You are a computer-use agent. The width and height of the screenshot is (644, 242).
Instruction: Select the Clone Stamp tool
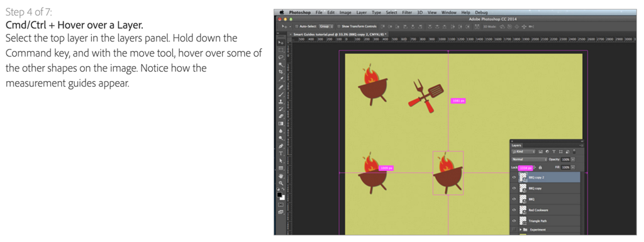point(281,102)
